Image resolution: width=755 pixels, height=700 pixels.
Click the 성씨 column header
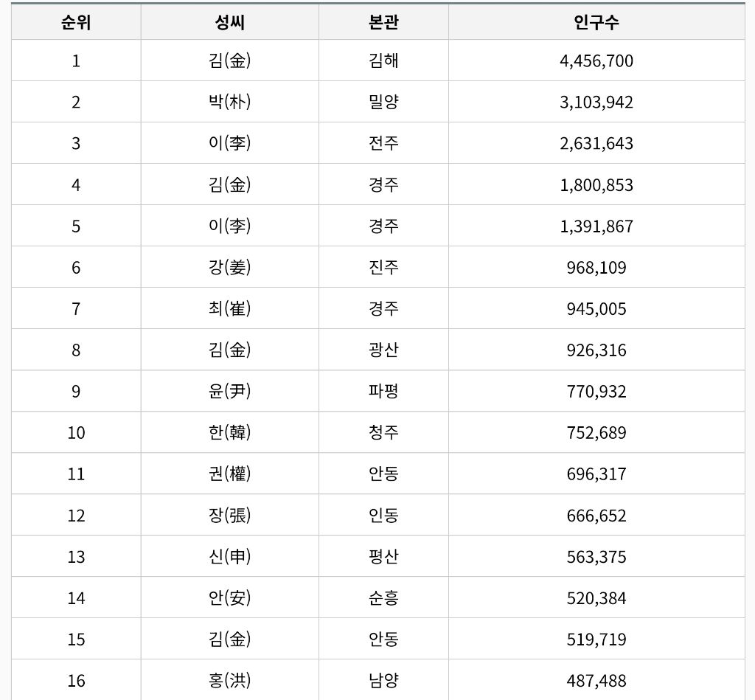230,22
